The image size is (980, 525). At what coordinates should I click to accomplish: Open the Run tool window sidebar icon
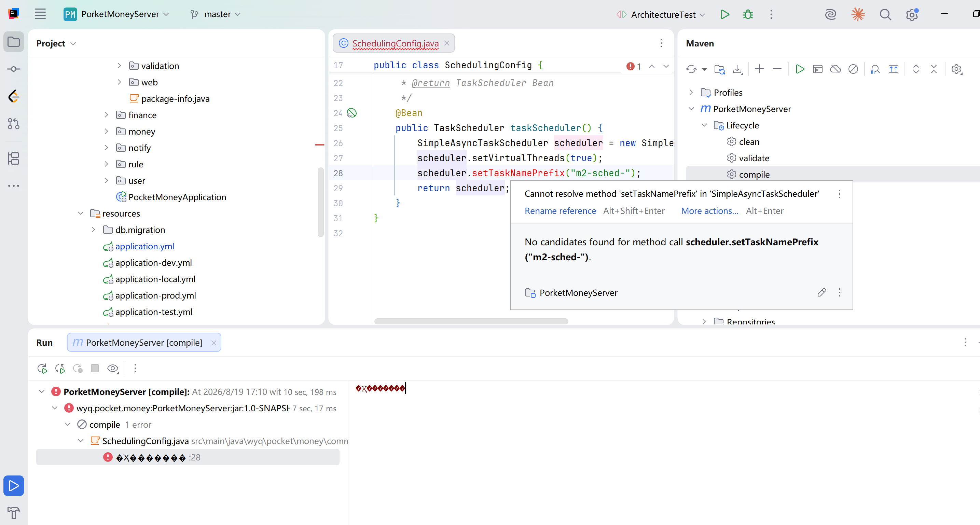[x=14, y=486]
